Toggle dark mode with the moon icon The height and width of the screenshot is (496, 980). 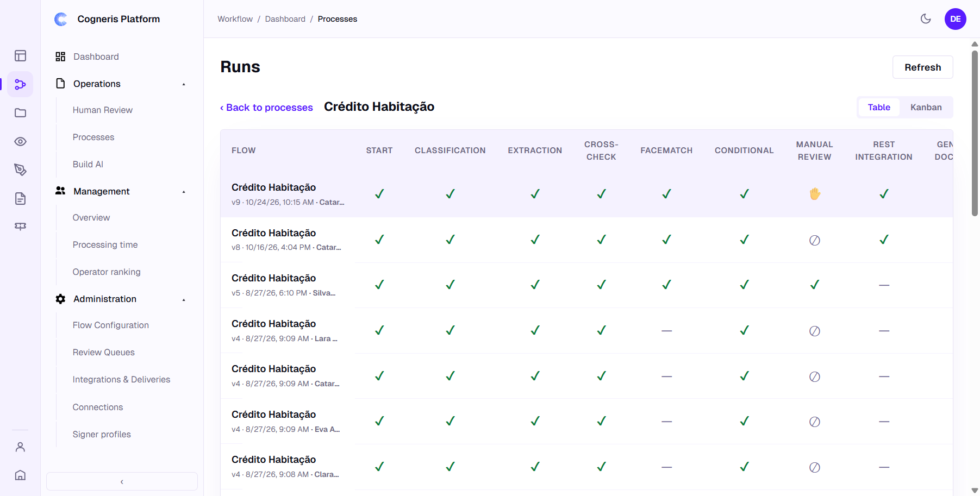pyautogui.click(x=926, y=19)
